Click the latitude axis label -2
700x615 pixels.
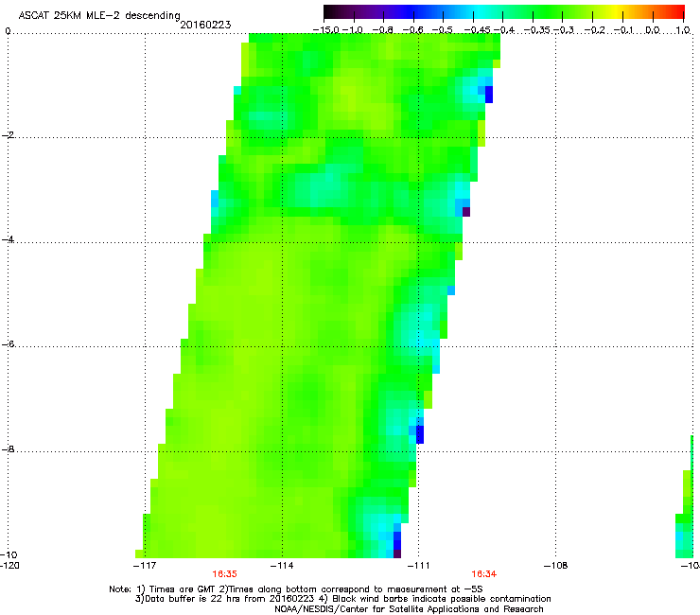8,135
